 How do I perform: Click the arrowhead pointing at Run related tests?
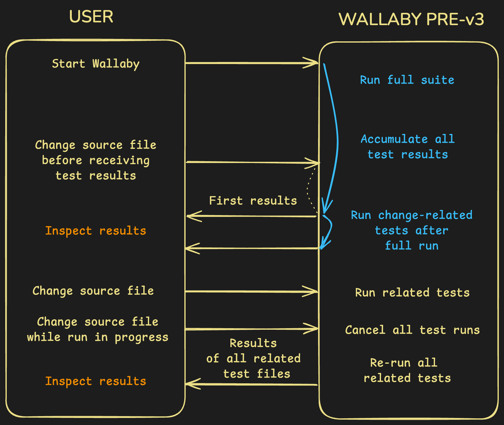(312, 292)
